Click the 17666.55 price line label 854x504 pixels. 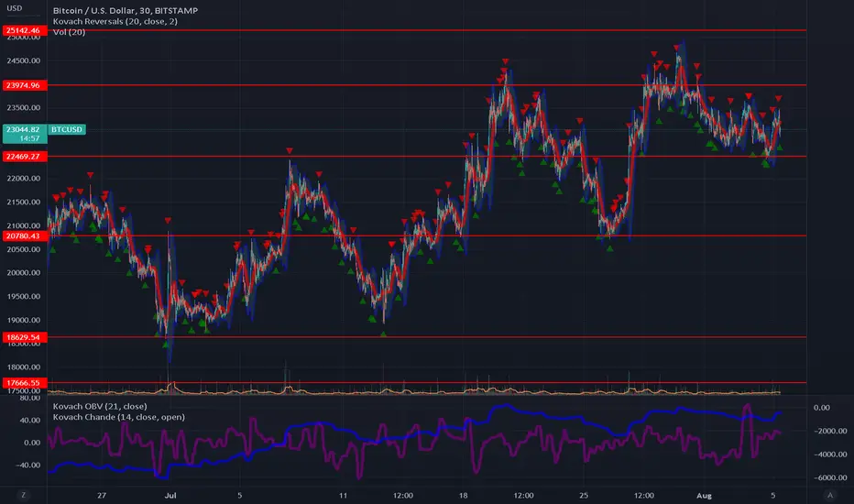click(25, 382)
